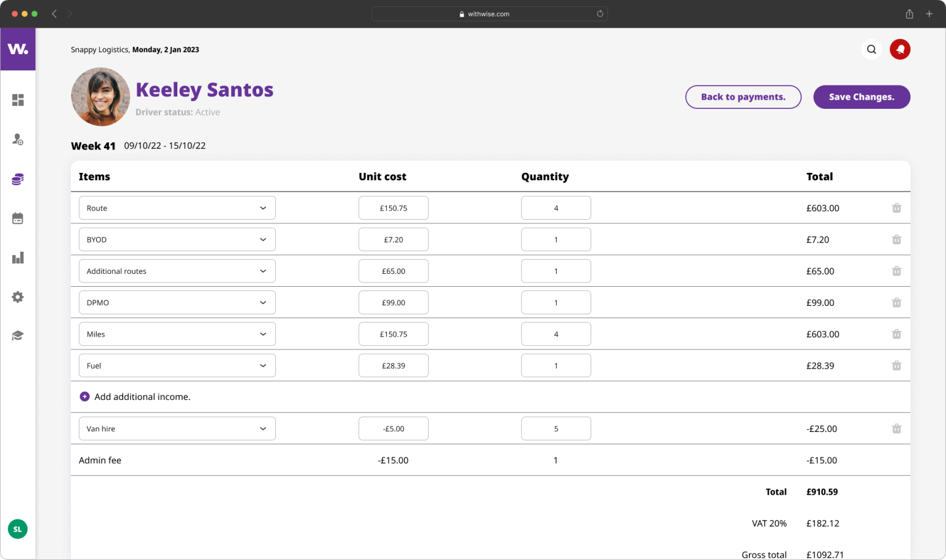This screenshot has height=560, width=946.
Task: Open the Dashboard panel from the sidebar
Action: point(18,100)
